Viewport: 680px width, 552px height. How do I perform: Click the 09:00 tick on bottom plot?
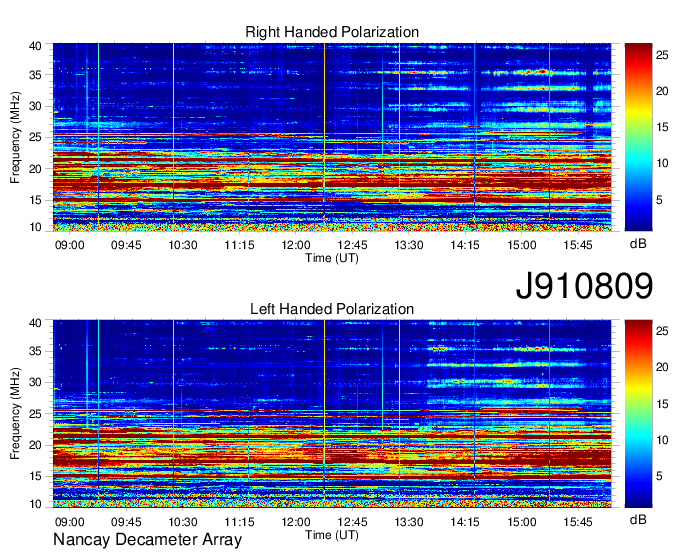click(69, 522)
